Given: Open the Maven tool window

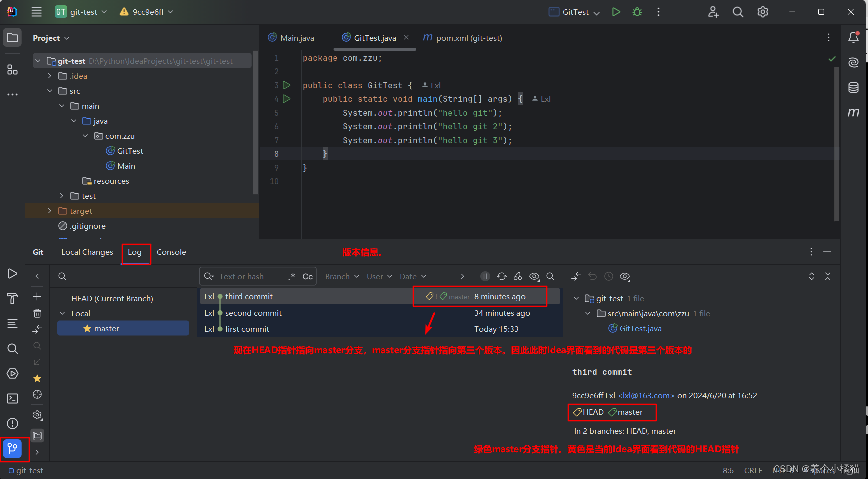Looking at the screenshot, I should (x=854, y=112).
